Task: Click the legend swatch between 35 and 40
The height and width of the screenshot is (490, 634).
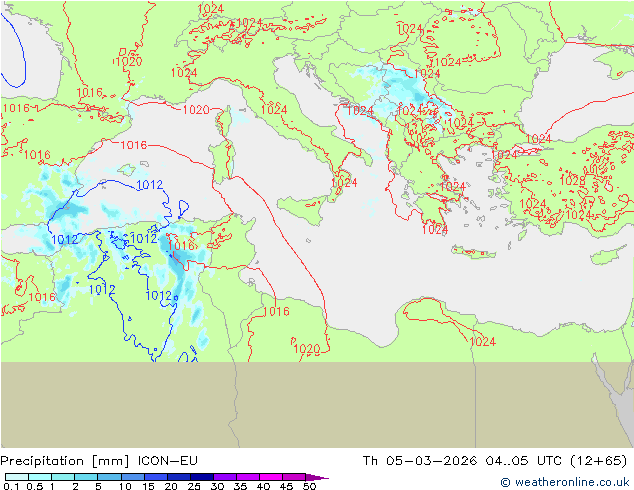Action: 247,477
